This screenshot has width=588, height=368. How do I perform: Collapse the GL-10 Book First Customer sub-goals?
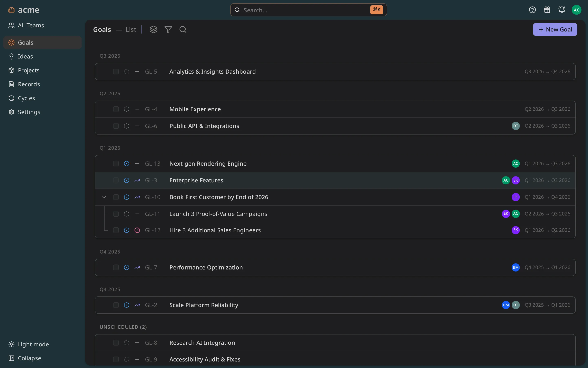point(104,197)
